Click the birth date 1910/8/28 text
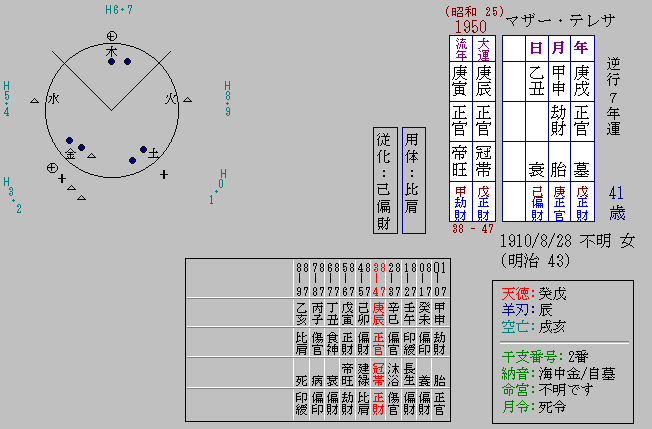652x429 pixels. click(x=544, y=241)
